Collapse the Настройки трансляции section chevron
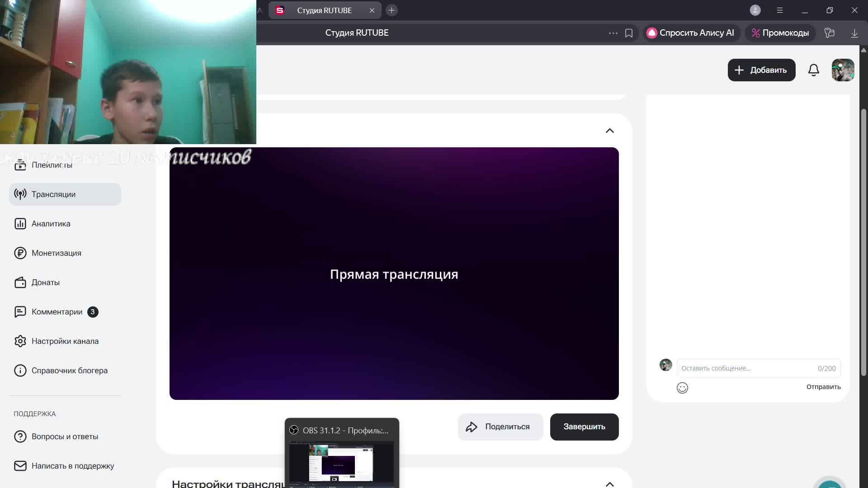Screen dimensions: 868x488 click(x=609, y=483)
